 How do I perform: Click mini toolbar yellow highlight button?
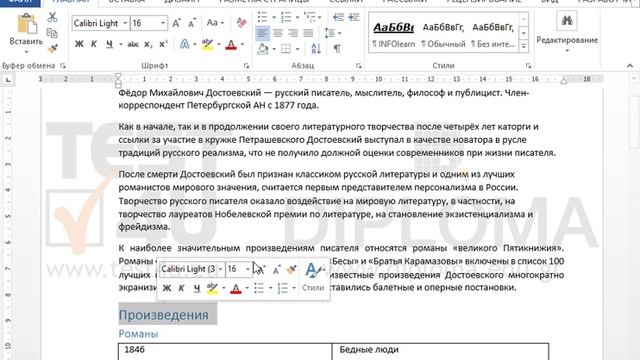(212, 288)
